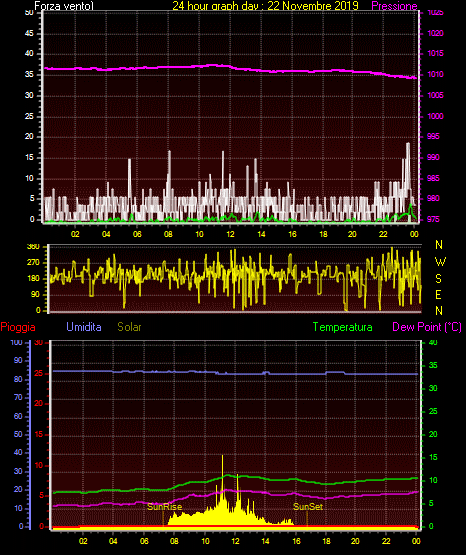Click hour label 06 under wind chart
466x555 pixels.
pos(137,234)
